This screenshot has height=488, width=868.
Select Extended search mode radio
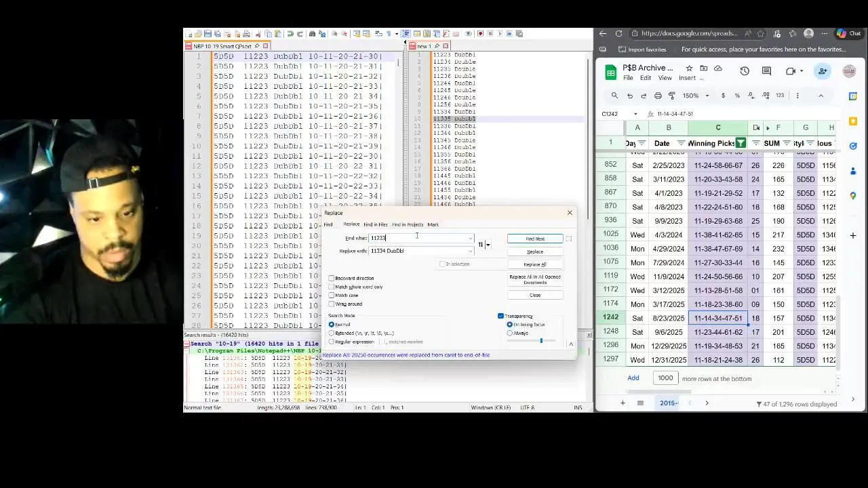[332, 333]
